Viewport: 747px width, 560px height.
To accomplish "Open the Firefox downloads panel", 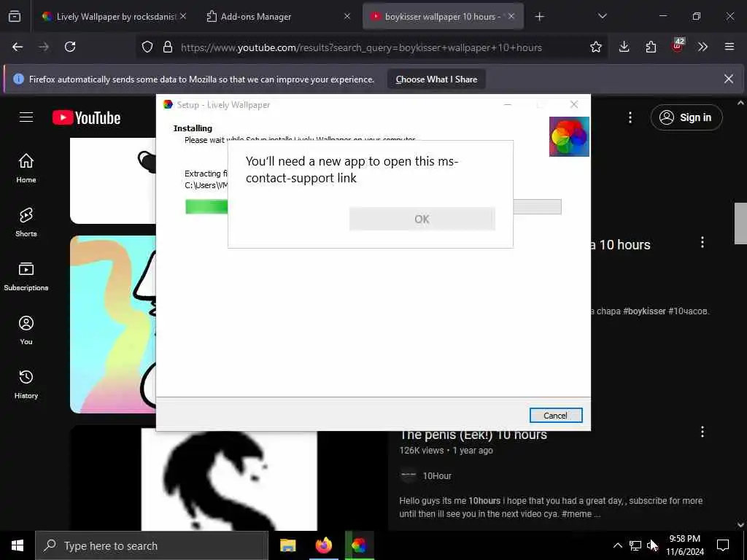I will coord(624,47).
